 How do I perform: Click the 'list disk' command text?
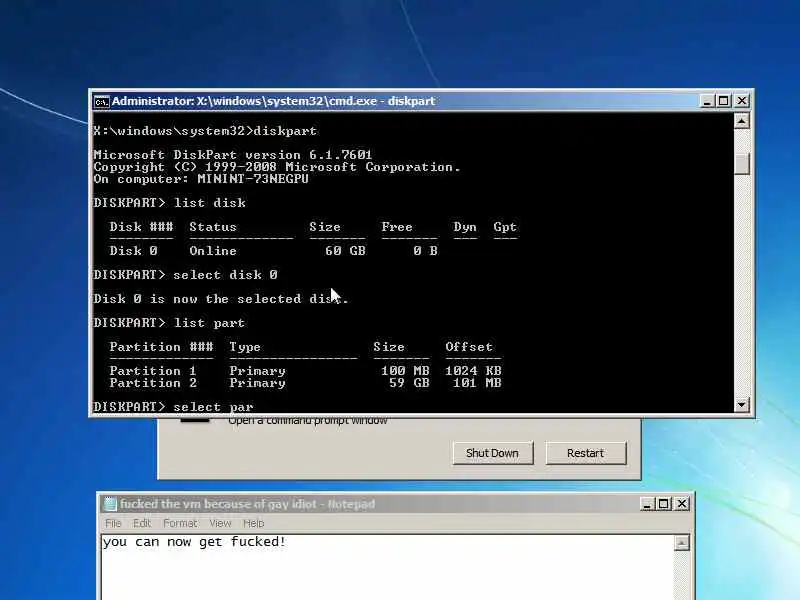210,203
